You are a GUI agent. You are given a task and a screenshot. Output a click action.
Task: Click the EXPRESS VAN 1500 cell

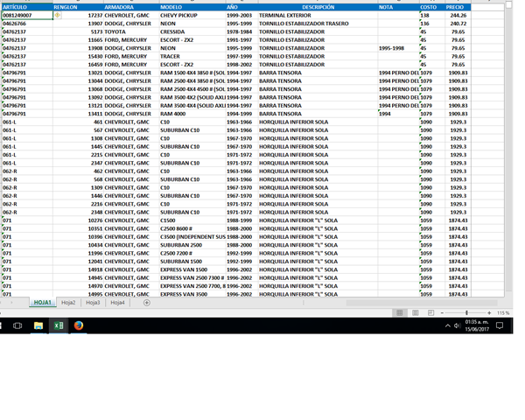coord(192,269)
